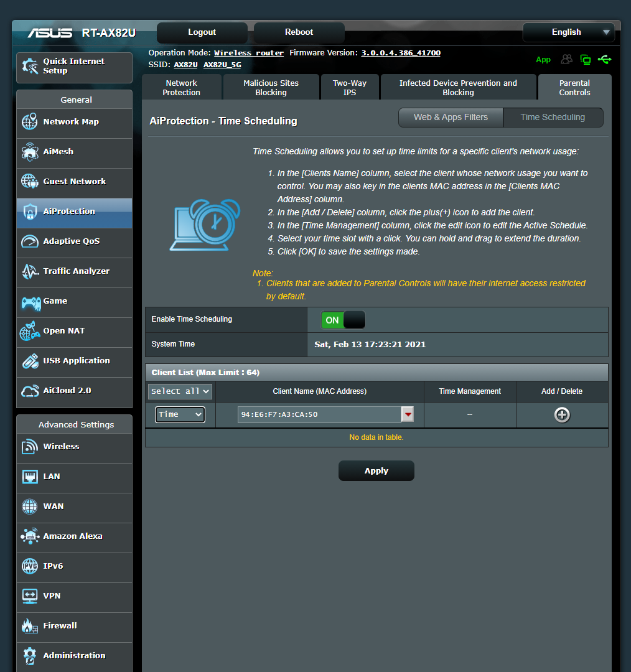Click the 'No data in table.' message

tap(376, 437)
